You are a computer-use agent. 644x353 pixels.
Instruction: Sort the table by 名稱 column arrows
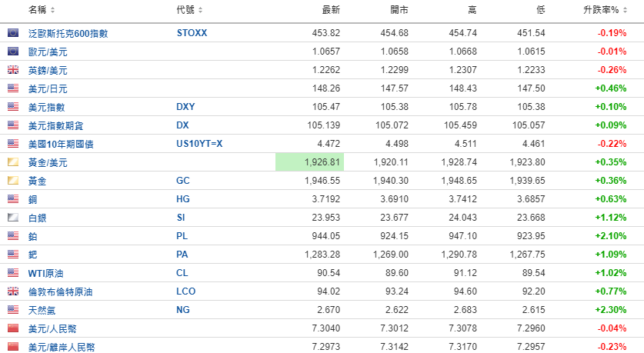pos(52,10)
